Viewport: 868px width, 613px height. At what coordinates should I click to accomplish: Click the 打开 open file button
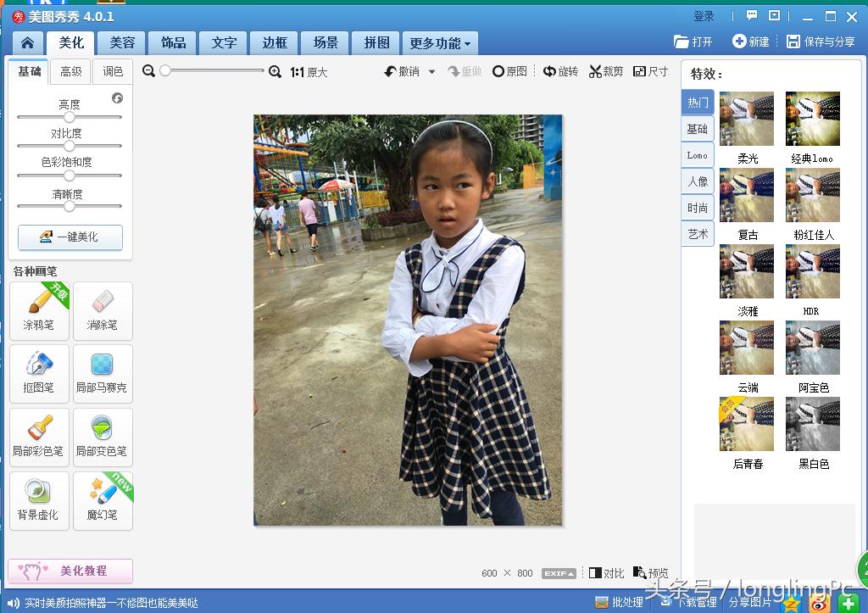[693, 42]
